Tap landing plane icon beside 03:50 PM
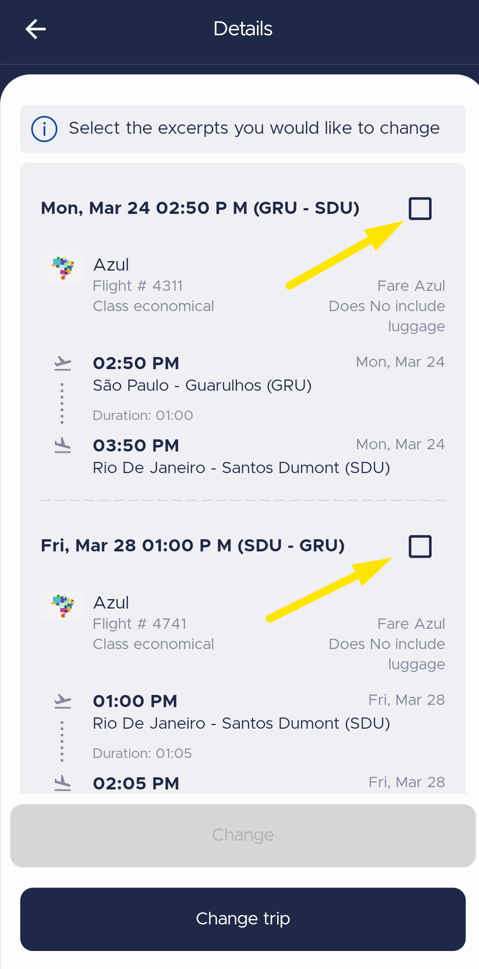479x969 pixels. point(62,446)
